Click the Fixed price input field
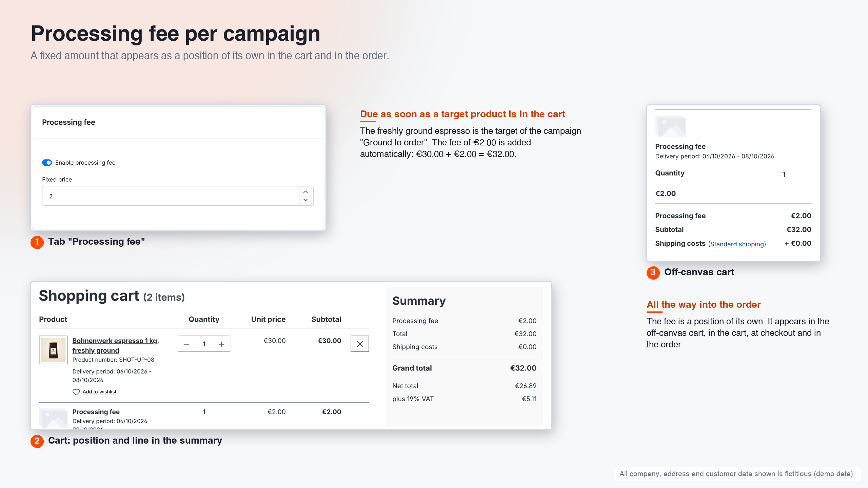 coord(170,196)
